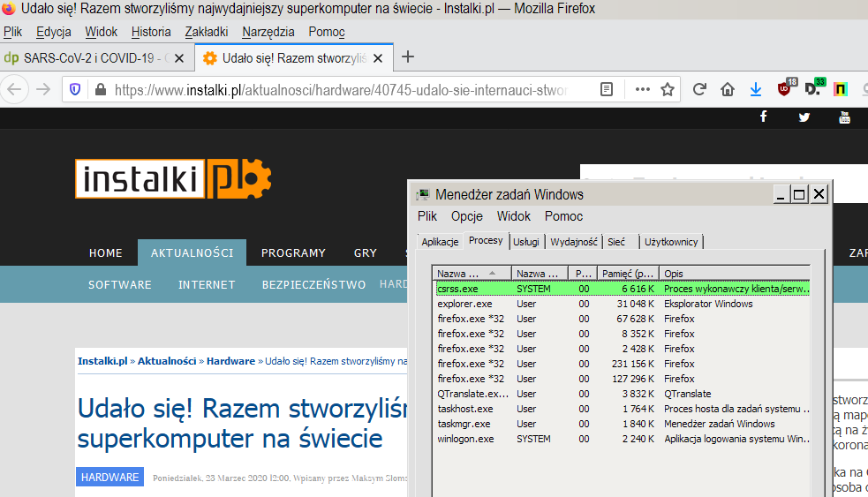
Task: Open the Widok menu in Firefox
Action: click(x=101, y=32)
